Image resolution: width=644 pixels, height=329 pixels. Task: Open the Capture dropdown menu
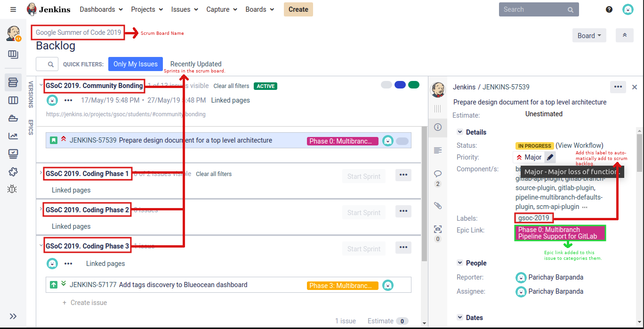[x=222, y=9]
